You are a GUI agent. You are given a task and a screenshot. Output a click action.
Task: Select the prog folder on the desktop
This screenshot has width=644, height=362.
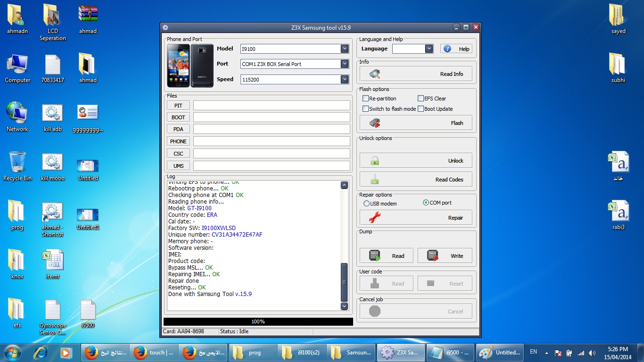click(x=17, y=215)
